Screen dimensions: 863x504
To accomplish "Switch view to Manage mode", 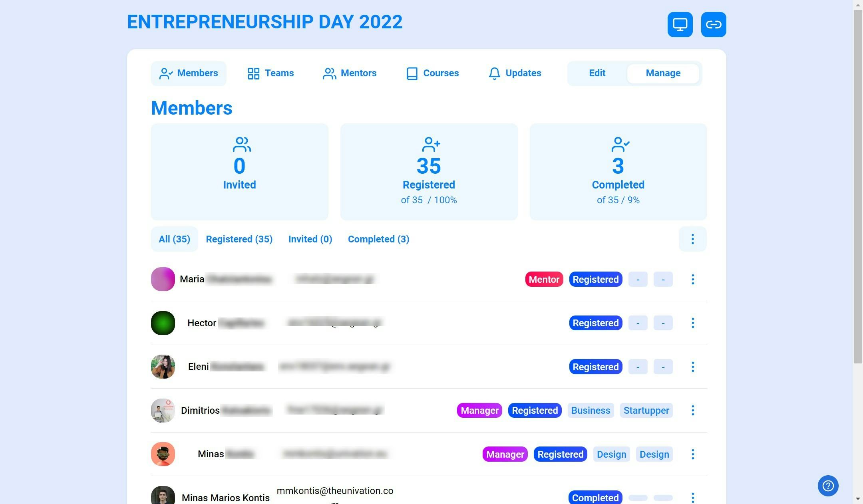I will [x=662, y=73].
